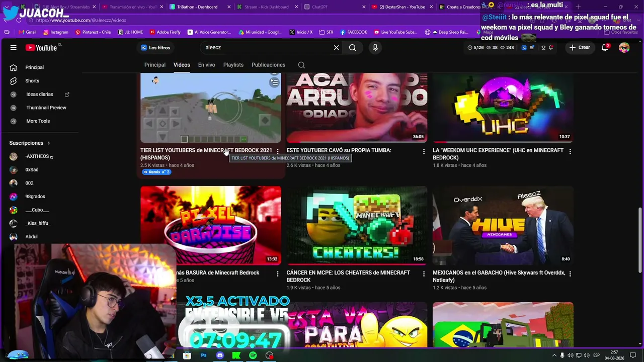The width and height of the screenshot is (644, 362).
Task: Click the address bar URL
Action: point(81,20)
